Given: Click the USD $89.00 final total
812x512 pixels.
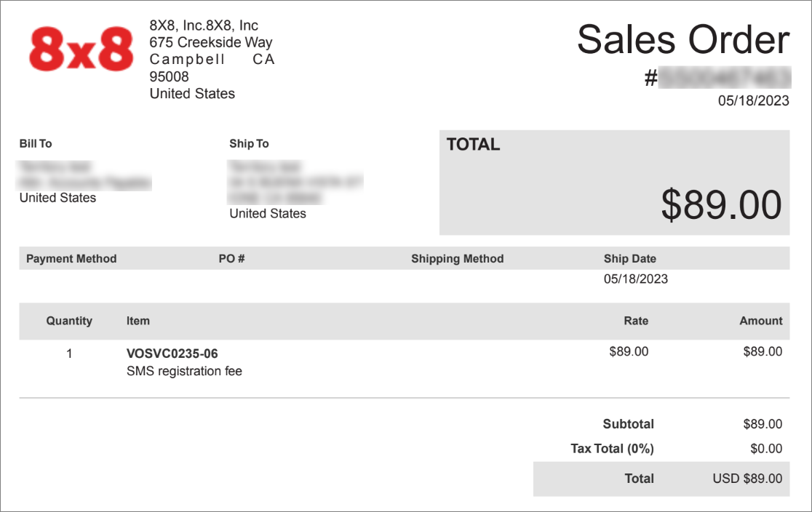Looking at the screenshot, I should 747,479.
